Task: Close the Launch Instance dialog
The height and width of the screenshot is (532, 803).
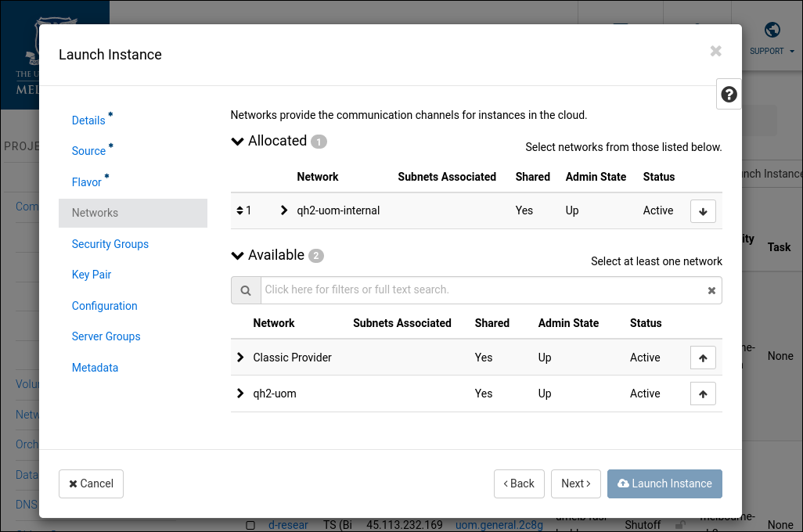Action: click(715, 51)
